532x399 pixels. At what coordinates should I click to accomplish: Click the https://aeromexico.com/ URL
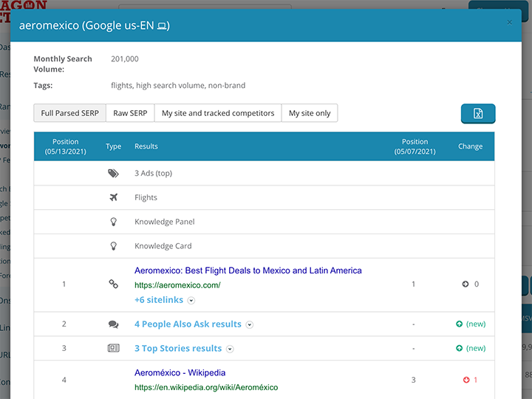coord(177,285)
